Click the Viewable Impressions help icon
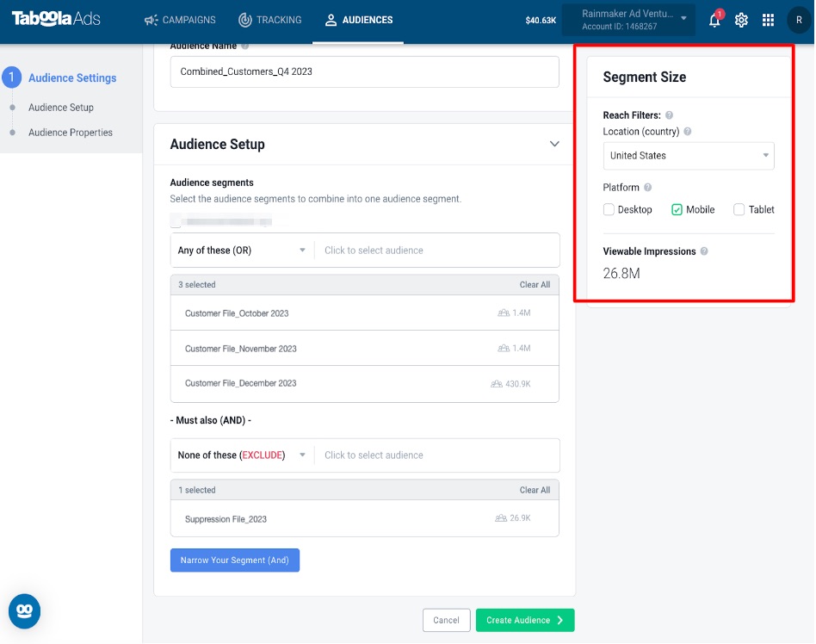816x644 pixels. (x=704, y=251)
